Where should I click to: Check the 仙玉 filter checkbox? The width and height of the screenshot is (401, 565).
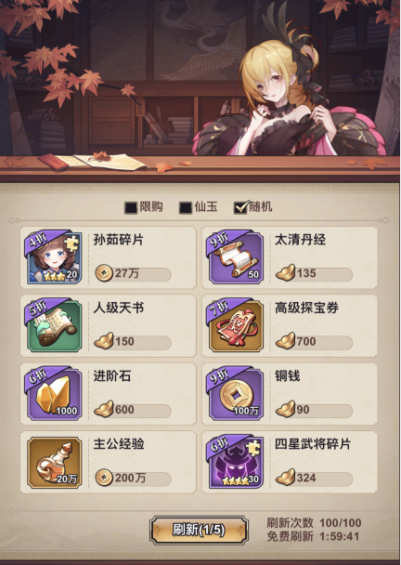coord(186,208)
